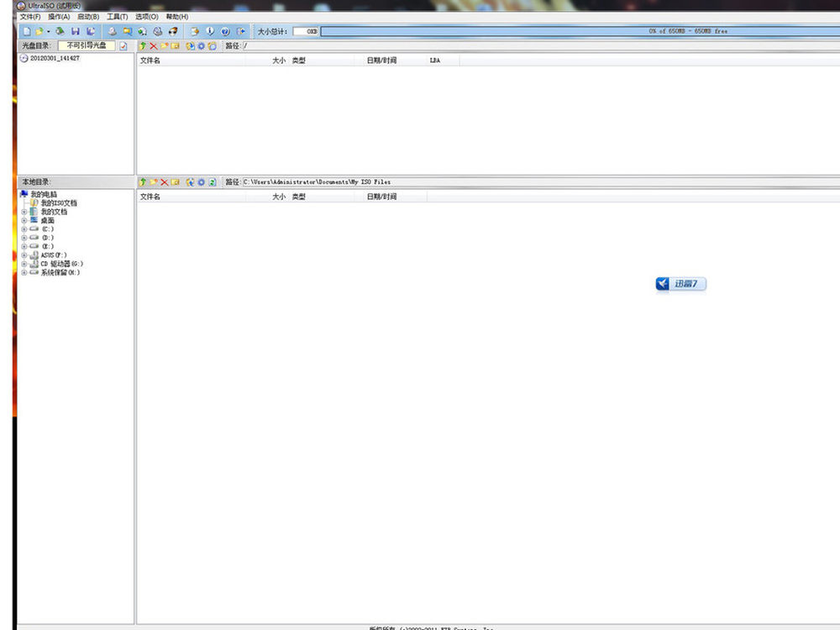
Task: Go up one level in the 本地目录 toolbar
Action: coord(143,182)
